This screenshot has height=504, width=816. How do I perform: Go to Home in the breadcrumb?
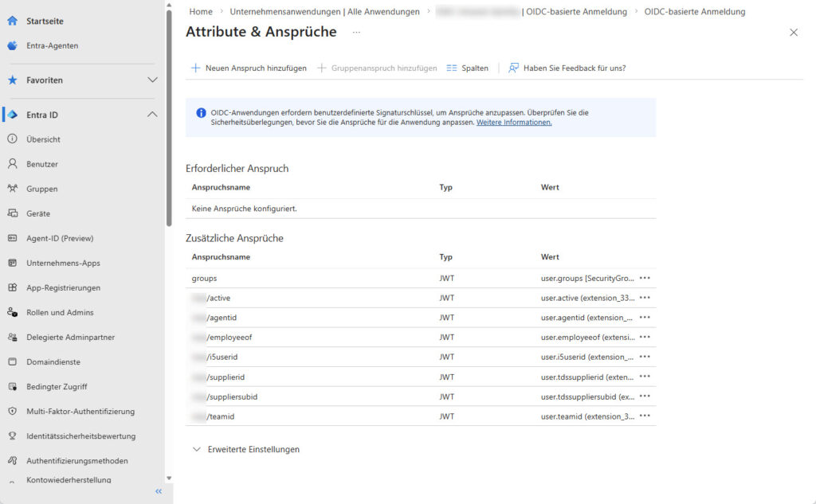pos(201,12)
